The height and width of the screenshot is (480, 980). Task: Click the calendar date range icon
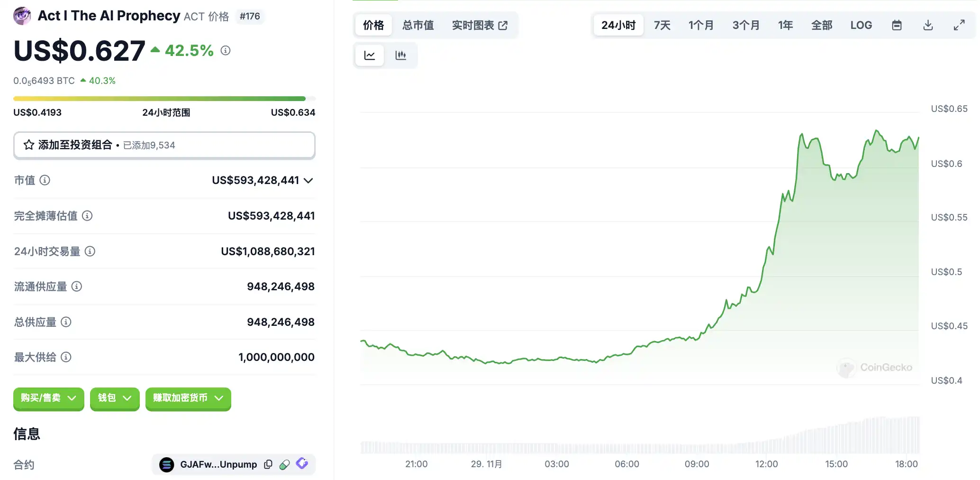tap(897, 25)
